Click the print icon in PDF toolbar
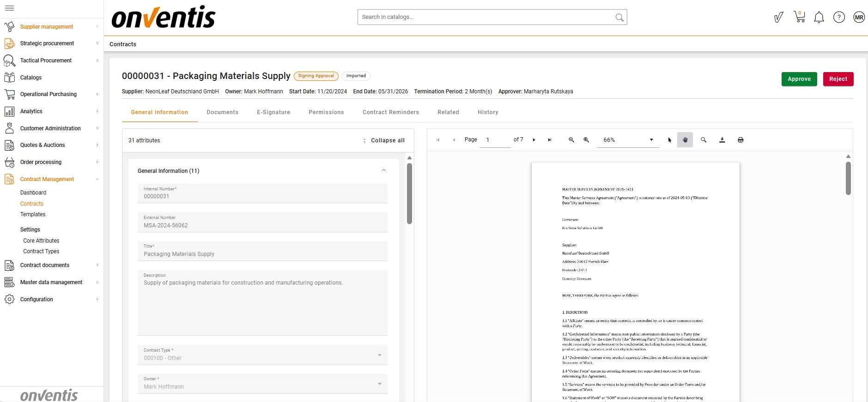868x402 pixels. coord(741,140)
